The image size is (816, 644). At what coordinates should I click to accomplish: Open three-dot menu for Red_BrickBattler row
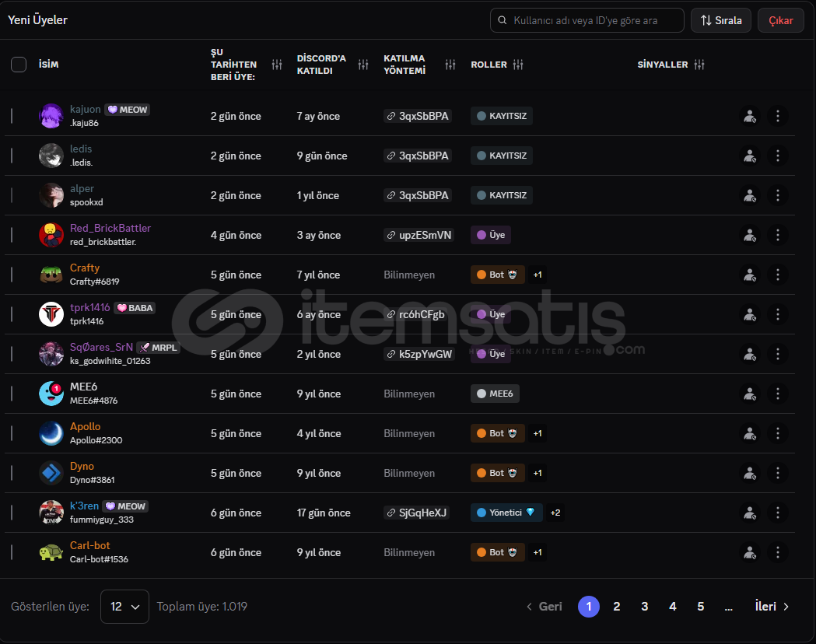777,235
